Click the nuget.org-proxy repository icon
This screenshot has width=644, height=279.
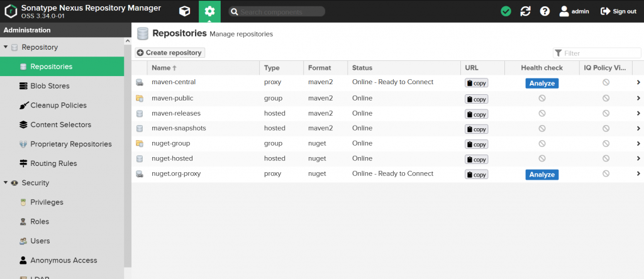click(140, 174)
